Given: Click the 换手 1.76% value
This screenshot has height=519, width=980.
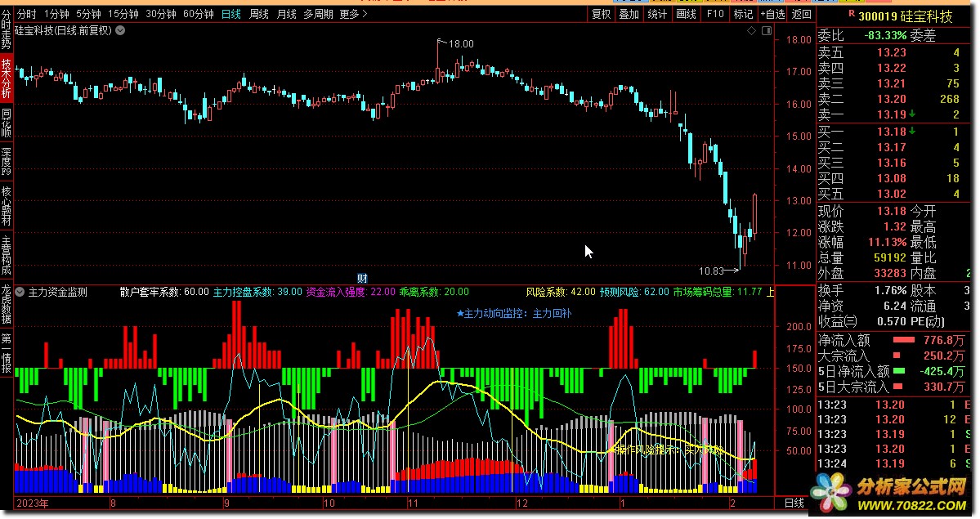Looking at the screenshot, I should (891, 290).
